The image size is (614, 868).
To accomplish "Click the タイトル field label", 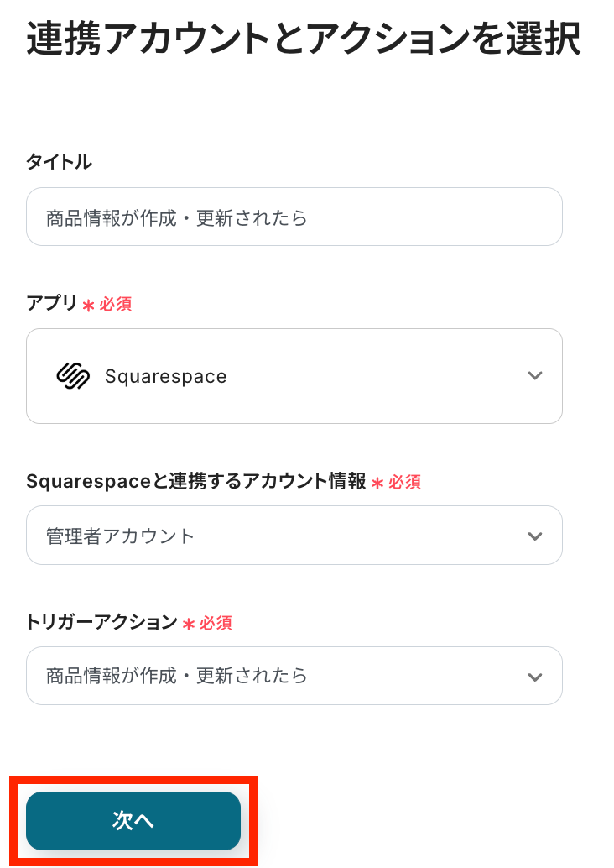I will [x=59, y=162].
